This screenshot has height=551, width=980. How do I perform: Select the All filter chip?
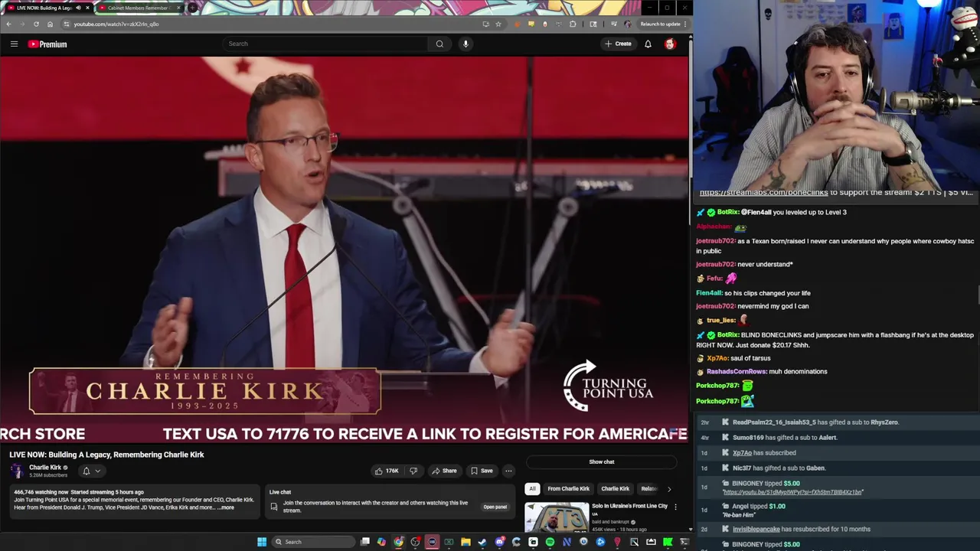coord(532,488)
